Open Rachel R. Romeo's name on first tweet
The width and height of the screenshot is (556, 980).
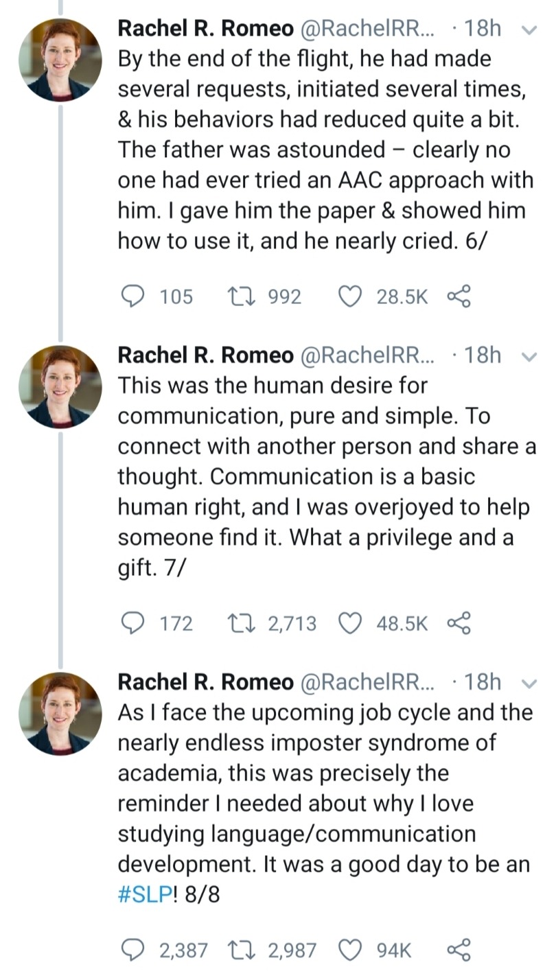tap(205, 28)
